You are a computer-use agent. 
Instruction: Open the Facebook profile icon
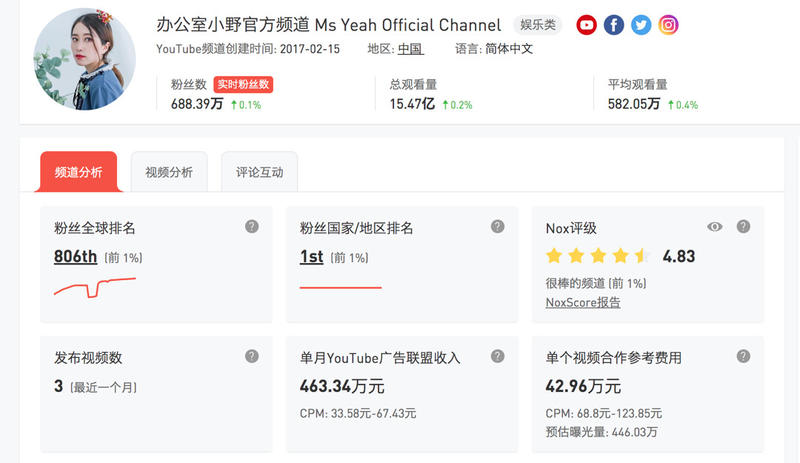[614, 25]
